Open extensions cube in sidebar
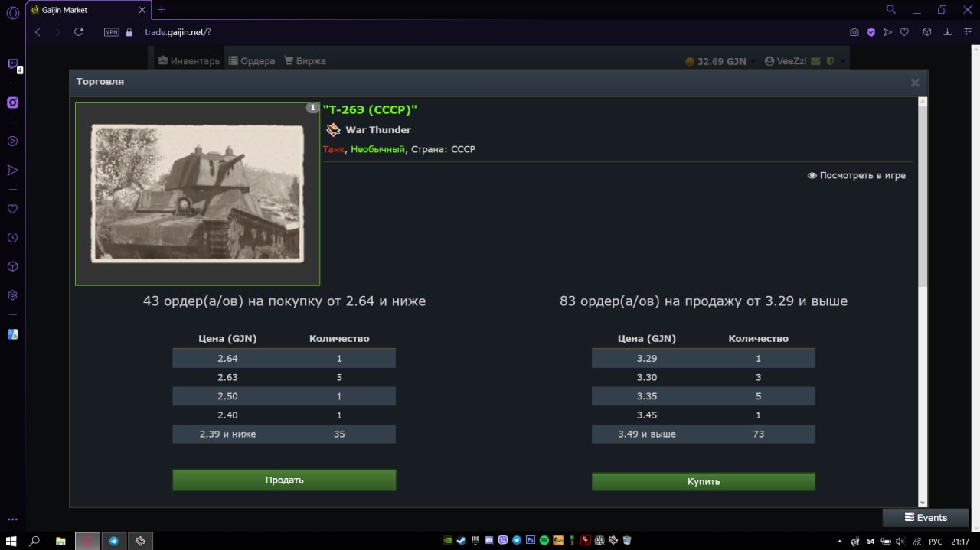This screenshot has width=980, height=550. tap(12, 266)
